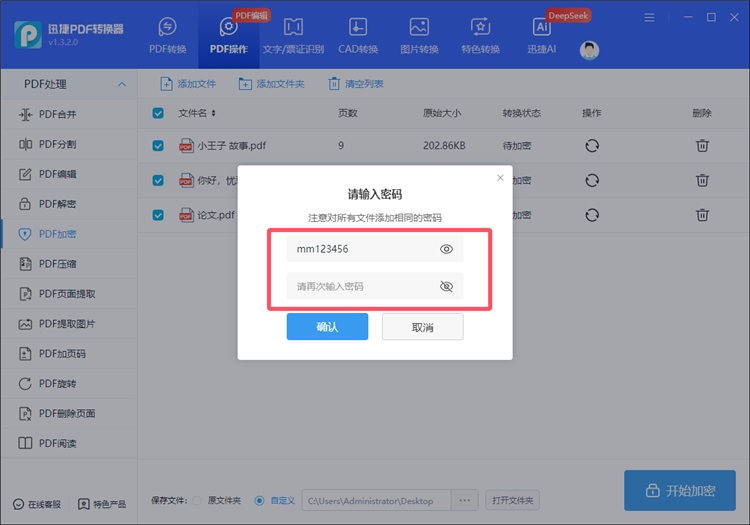
Task: Uncheck 论文.pdf checkbox
Action: [x=158, y=215]
